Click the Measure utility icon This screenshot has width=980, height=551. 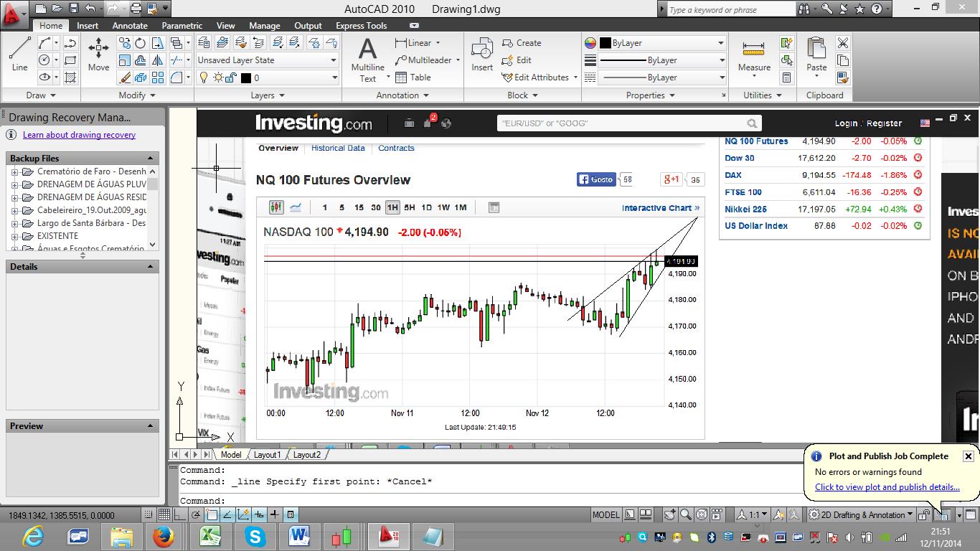pos(754,55)
